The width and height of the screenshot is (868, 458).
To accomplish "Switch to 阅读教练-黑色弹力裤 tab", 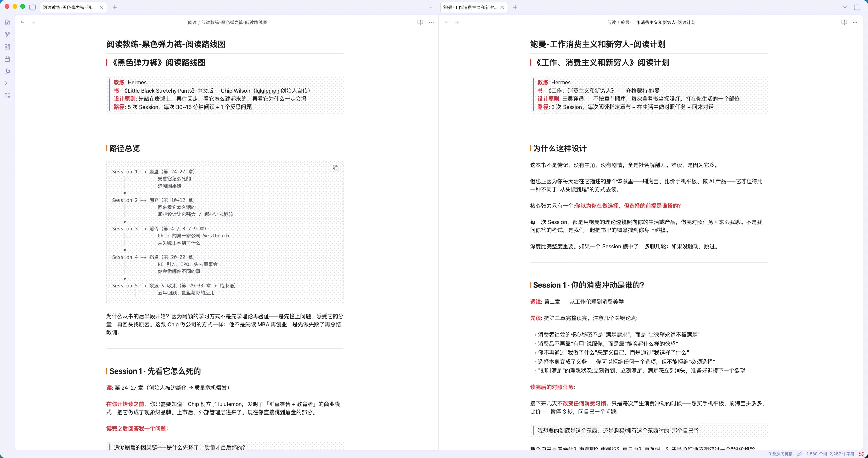I will [69, 7].
